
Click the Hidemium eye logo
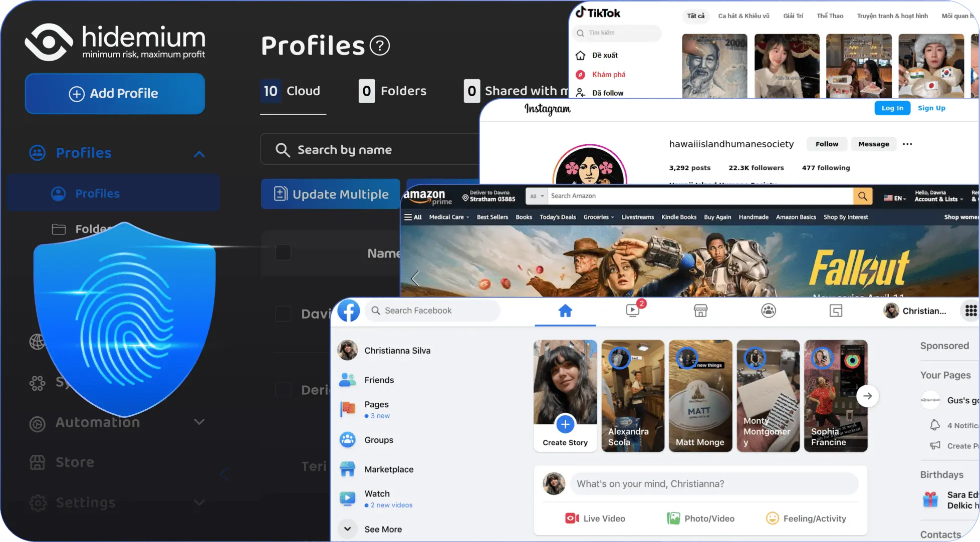click(49, 42)
